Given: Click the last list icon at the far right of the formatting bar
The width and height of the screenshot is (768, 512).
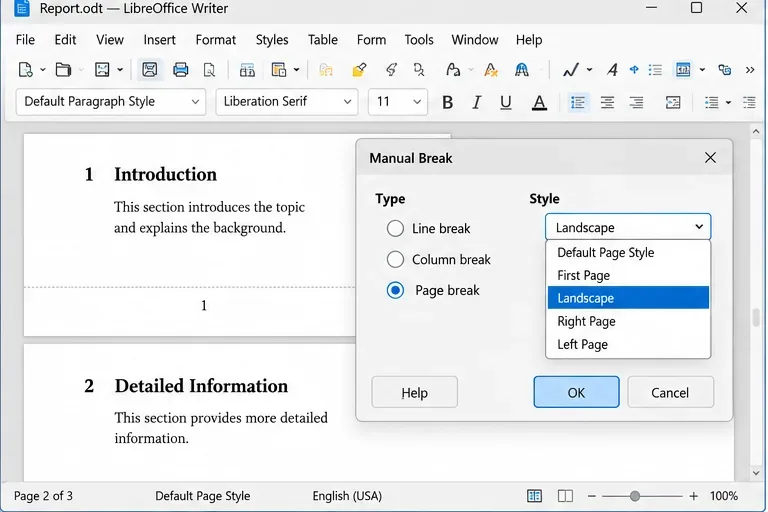Looking at the screenshot, I should 749,102.
